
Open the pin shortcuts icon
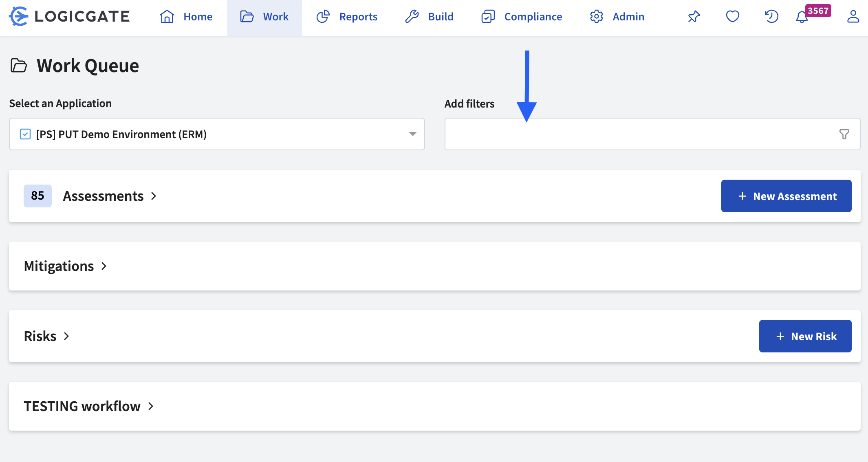[x=694, y=17]
